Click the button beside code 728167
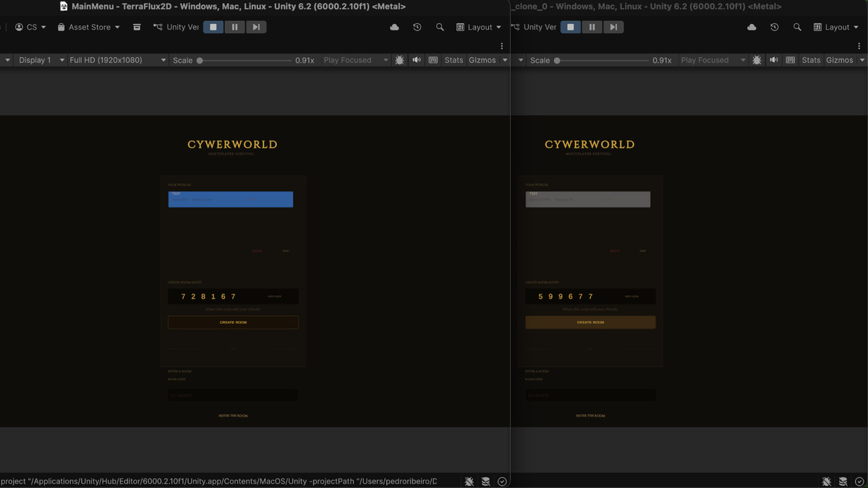This screenshot has width=868, height=488. [x=275, y=296]
